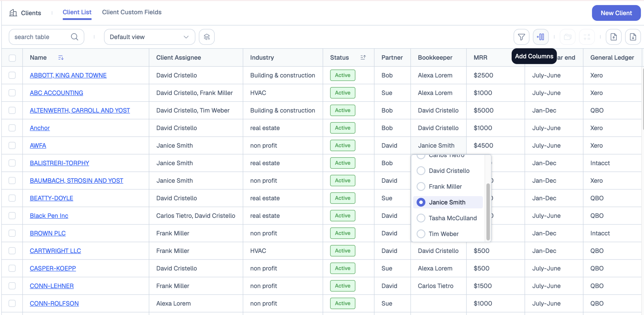
Task: Open ALTENWERTH, CARROLL AND YOST link
Action: click(x=80, y=110)
